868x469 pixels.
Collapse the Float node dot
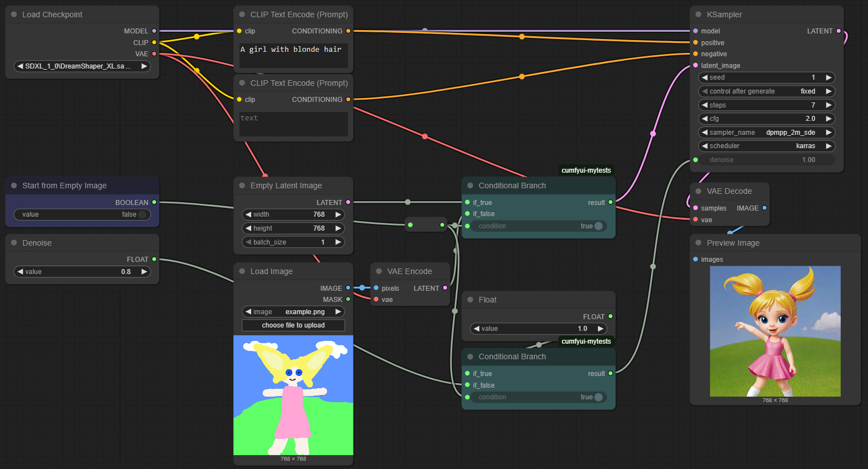470,300
